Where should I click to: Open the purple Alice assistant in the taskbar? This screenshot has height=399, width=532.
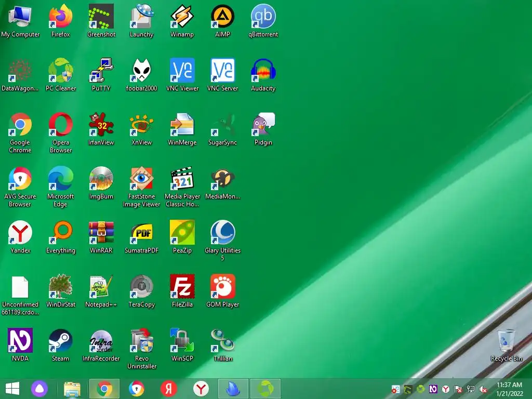[39, 389]
